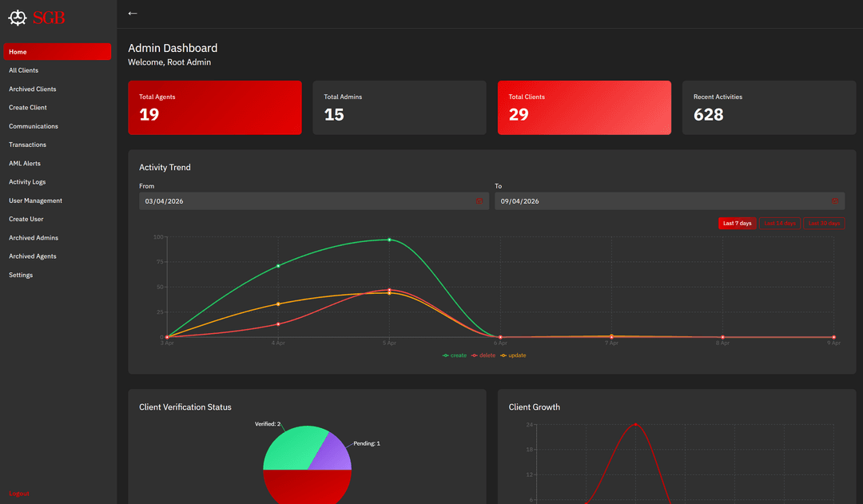Open User Management
Screen dimensions: 863x504
pyautogui.click(x=35, y=200)
